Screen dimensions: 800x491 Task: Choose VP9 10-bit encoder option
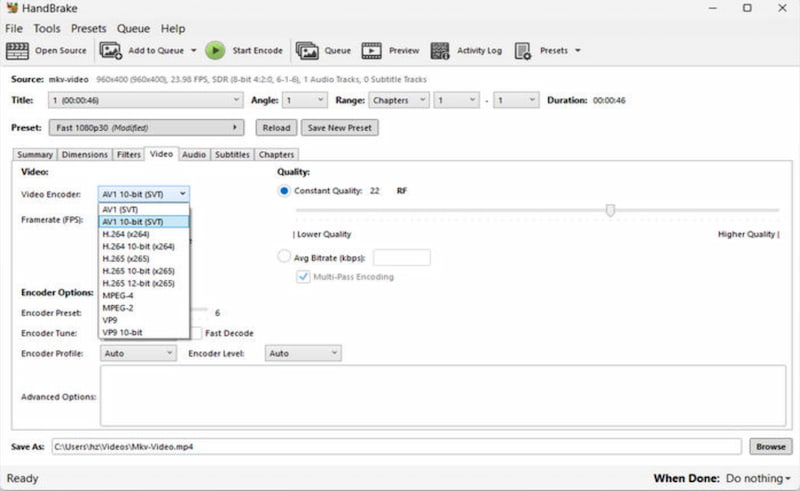click(143, 332)
